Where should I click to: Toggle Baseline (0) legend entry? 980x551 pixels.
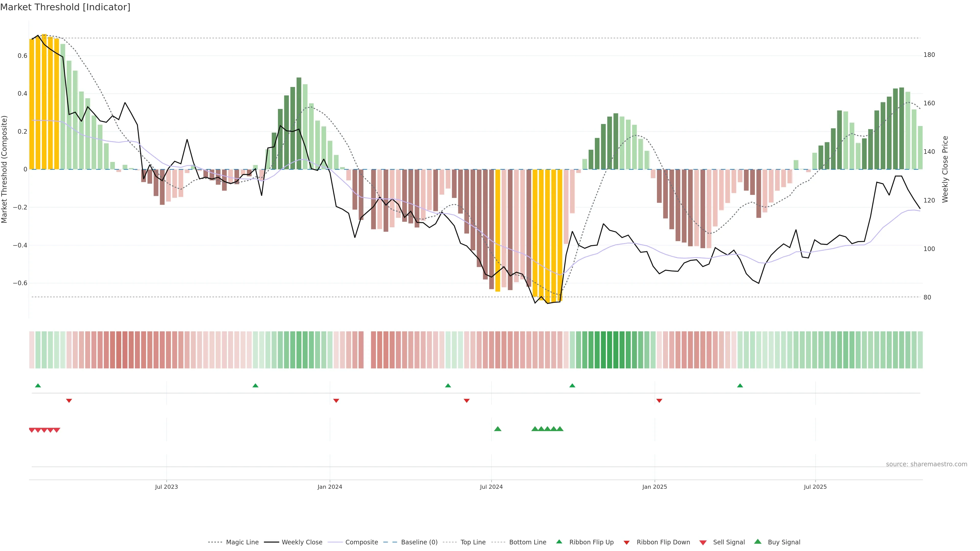(x=419, y=542)
